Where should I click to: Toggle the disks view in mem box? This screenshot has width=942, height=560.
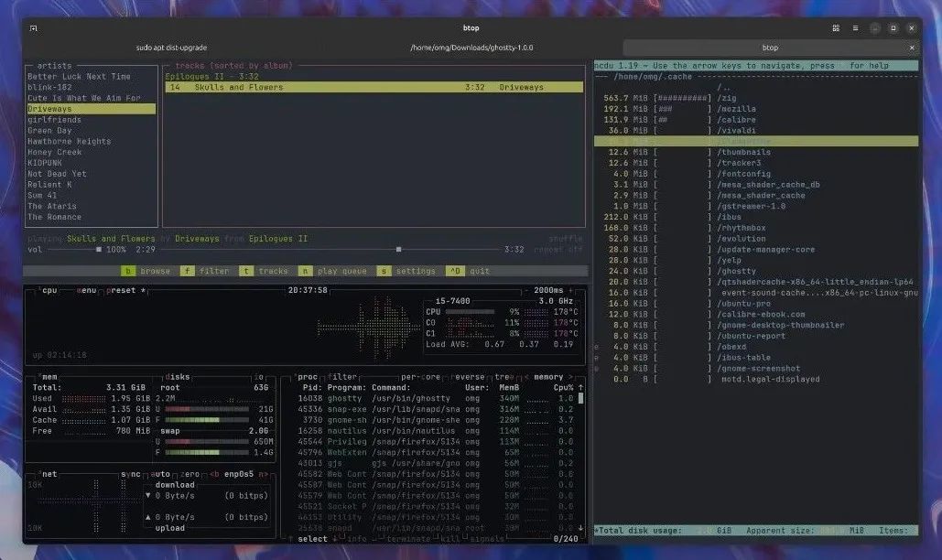pos(178,377)
